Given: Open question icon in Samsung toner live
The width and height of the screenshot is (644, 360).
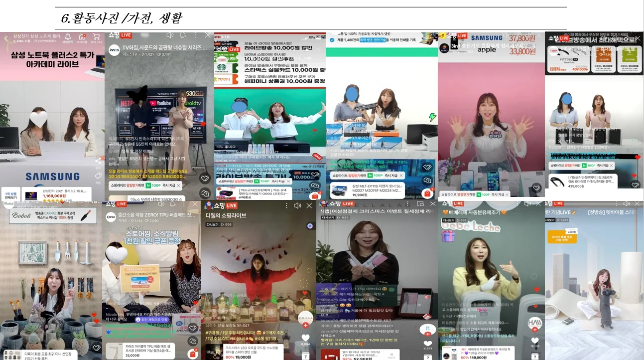Looking at the screenshot, I should [x=427, y=180].
